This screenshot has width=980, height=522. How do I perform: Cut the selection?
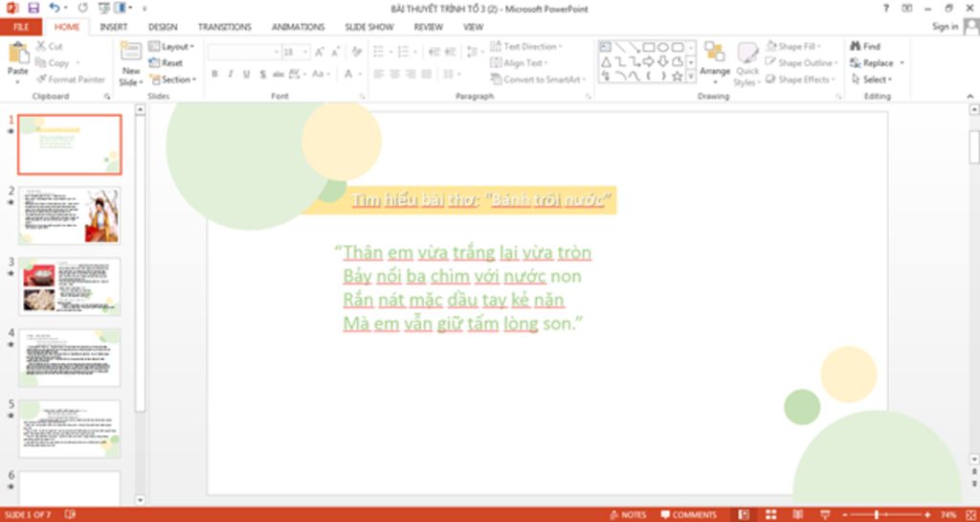[50, 46]
